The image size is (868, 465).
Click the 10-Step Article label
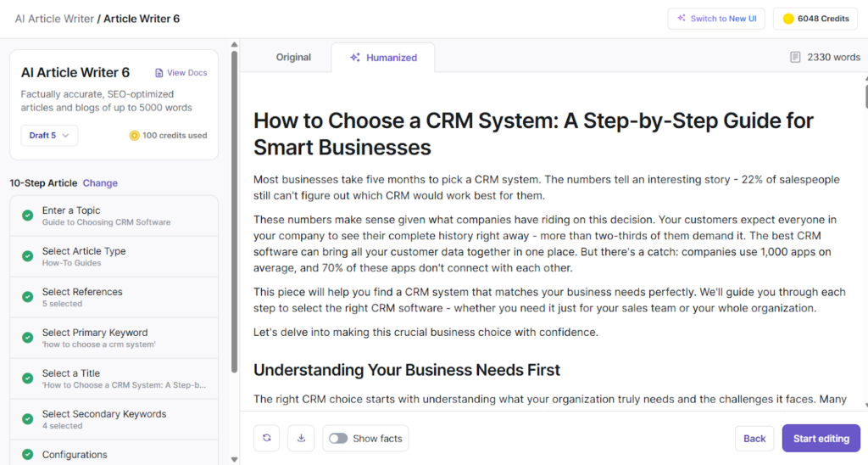click(43, 183)
